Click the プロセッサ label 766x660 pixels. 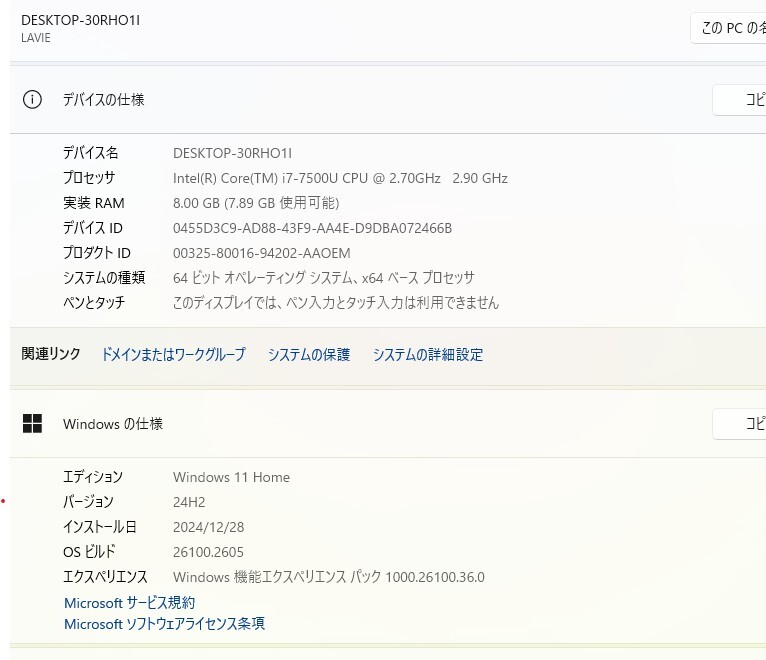point(89,178)
